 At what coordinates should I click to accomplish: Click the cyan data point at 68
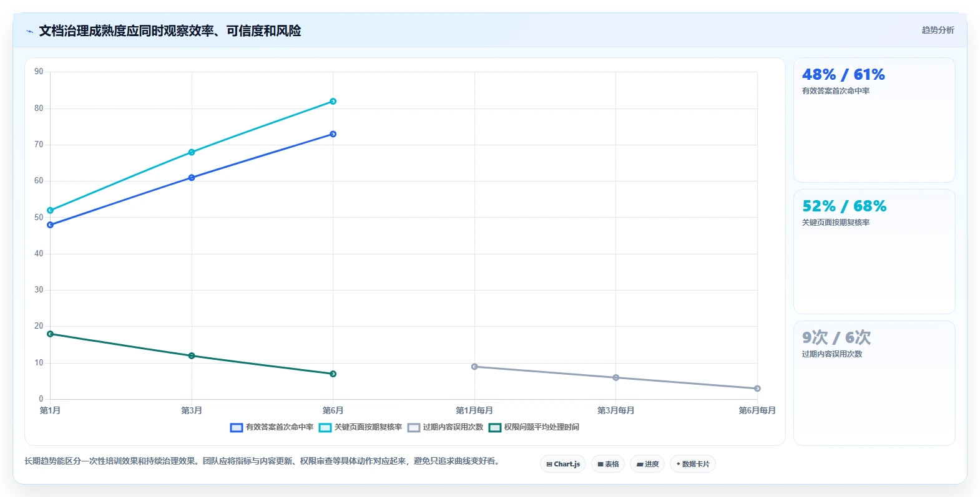pos(192,152)
